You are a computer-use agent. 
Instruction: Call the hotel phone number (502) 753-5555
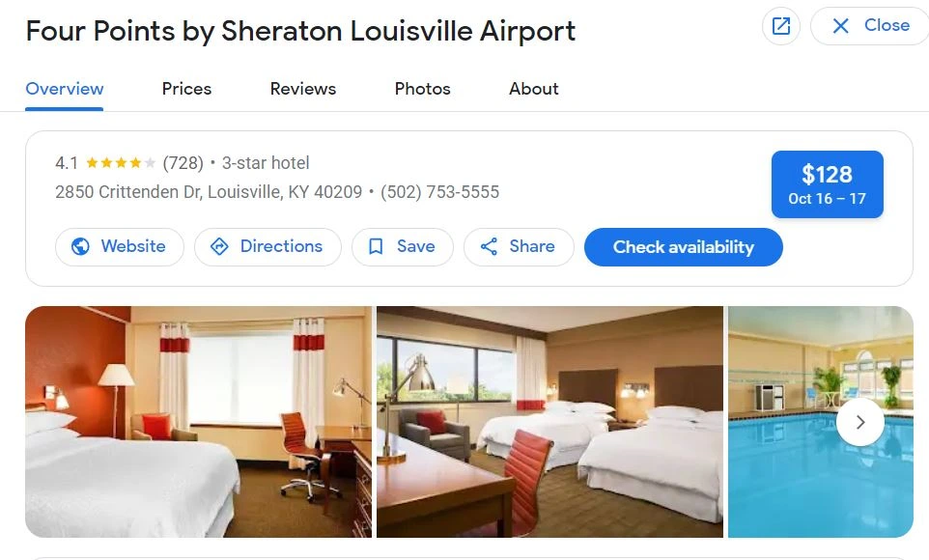[439, 192]
